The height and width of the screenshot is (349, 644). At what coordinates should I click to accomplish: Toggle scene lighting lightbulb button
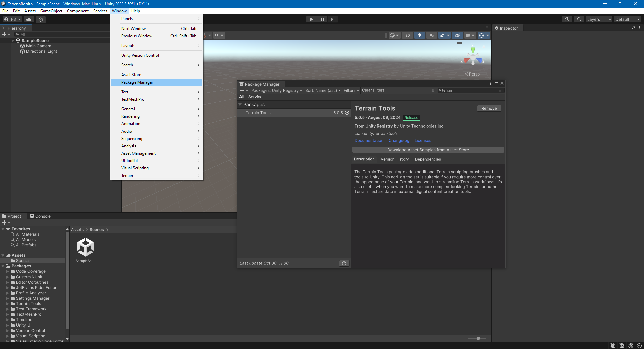click(419, 35)
